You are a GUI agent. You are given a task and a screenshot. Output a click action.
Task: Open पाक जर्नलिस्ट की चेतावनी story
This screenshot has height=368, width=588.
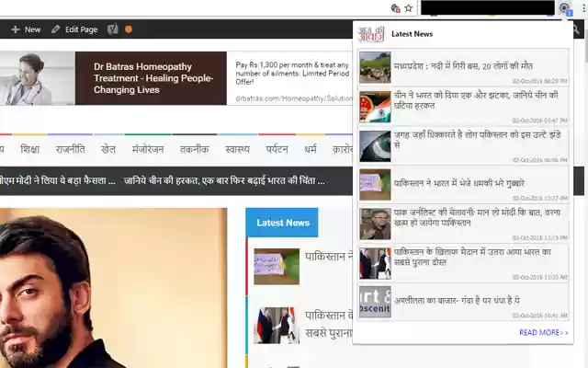[x=463, y=224]
